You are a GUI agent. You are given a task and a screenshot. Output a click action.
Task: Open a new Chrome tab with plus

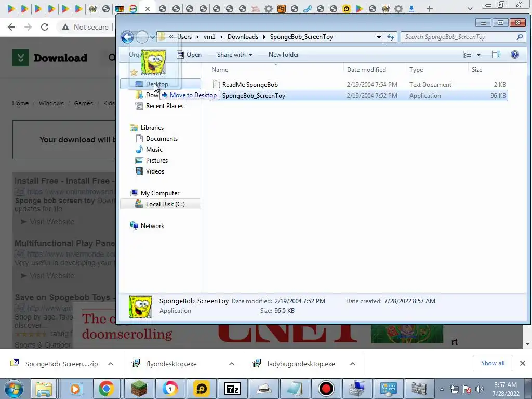(x=430, y=9)
